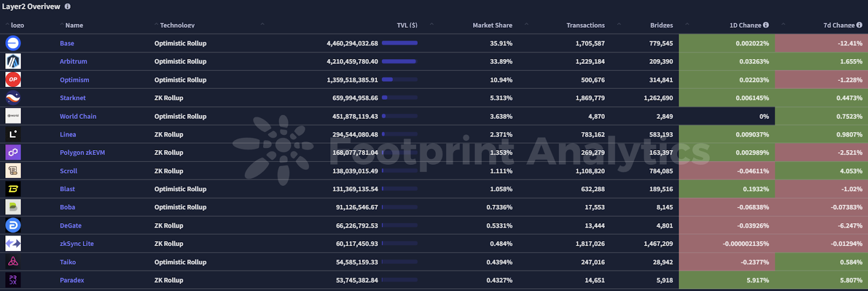The image size is (868, 291).
Task: Click info icon next to 7d Change
Action: point(859,25)
